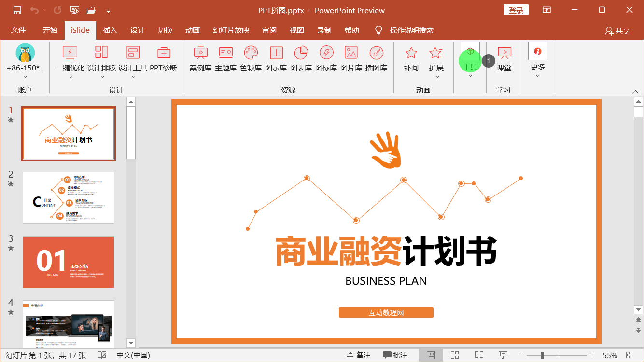This screenshot has height=362, width=644.
Task: Click thumbnail panel scroll up arrow
Action: pos(131,101)
